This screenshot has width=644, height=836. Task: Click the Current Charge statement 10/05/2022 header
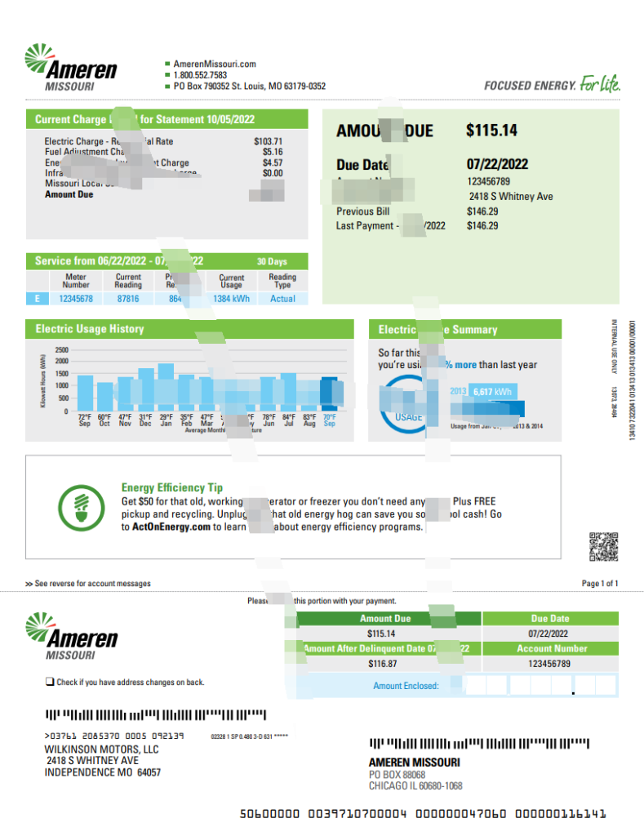coord(167,119)
